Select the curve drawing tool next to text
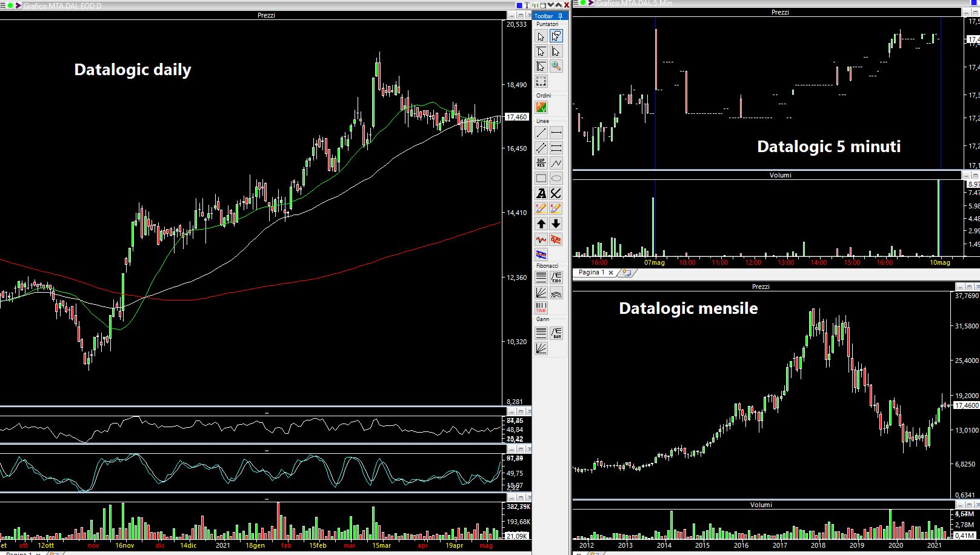980x555 pixels. point(556,193)
